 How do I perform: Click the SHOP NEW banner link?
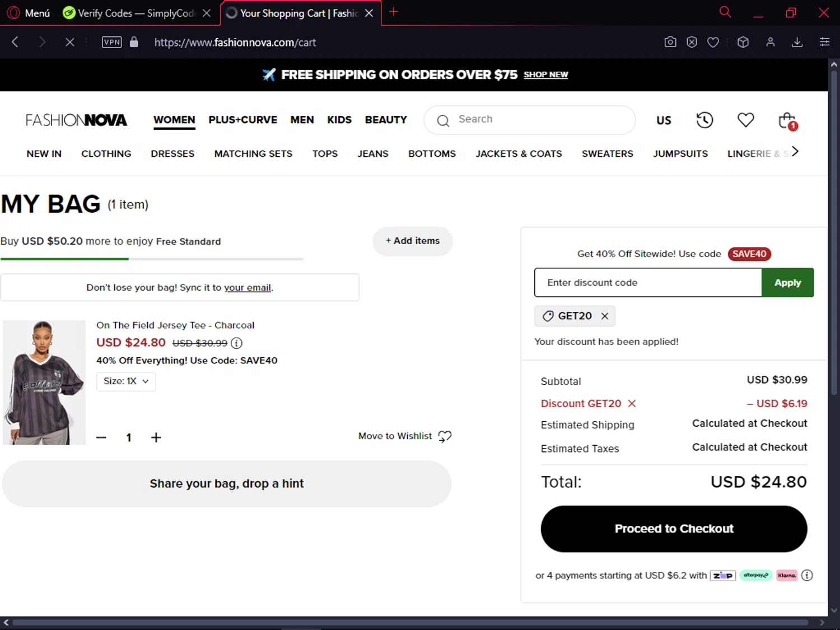pos(545,74)
